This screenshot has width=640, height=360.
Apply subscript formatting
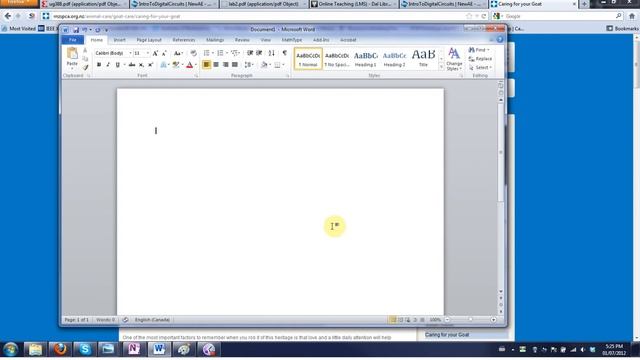[x=141, y=65]
